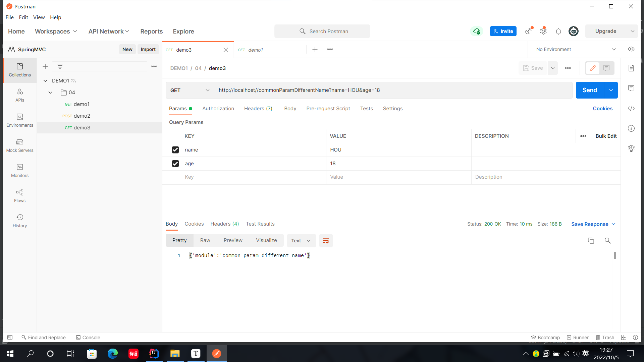
Task: Click the Send button
Action: tap(590, 90)
